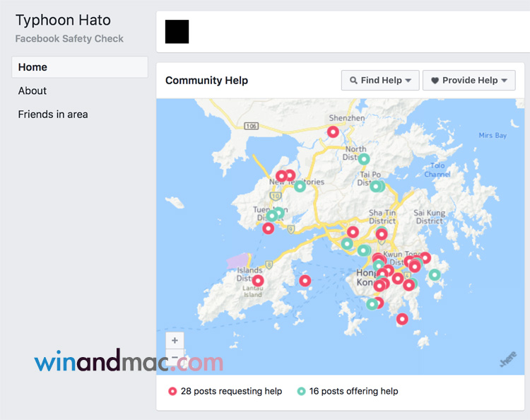This screenshot has height=420, width=530.
Task: Open the red marker on Lantau Island
Action: tap(258, 281)
